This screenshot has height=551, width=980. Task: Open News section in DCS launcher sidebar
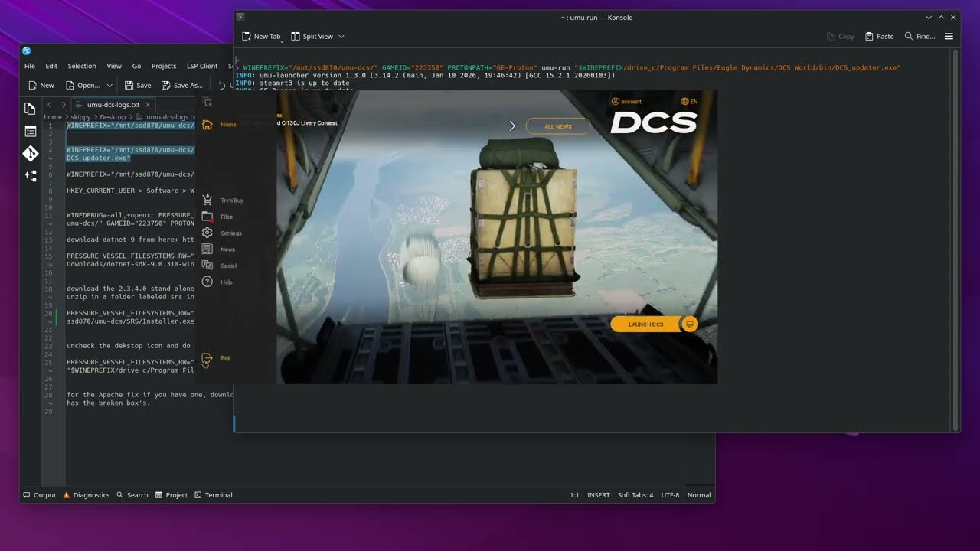[218, 249]
